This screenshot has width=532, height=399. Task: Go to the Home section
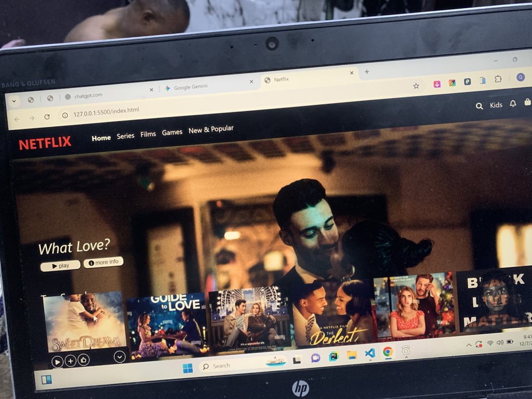pos(101,138)
